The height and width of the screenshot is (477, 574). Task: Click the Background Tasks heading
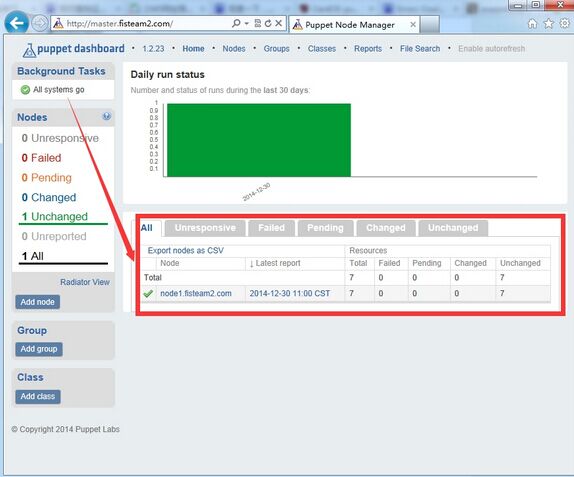point(61,71)
